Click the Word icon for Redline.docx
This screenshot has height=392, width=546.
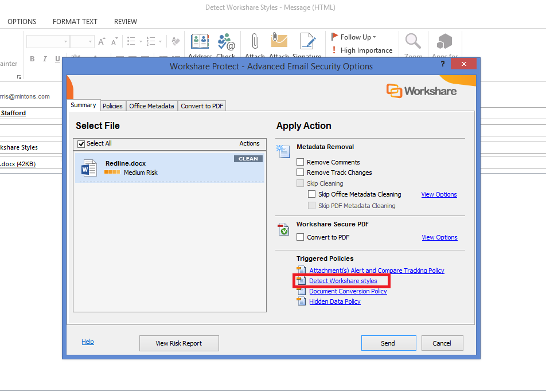coord(89,168)
